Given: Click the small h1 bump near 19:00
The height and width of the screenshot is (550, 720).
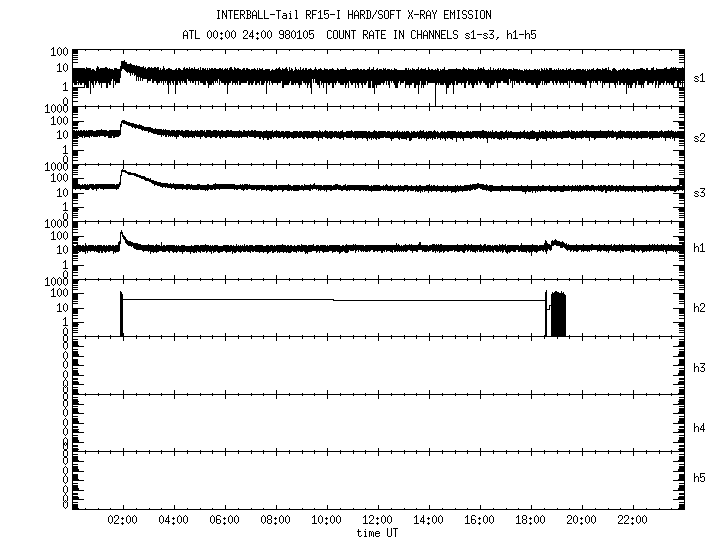Looking at the screenshot, I should click(556, 242).
